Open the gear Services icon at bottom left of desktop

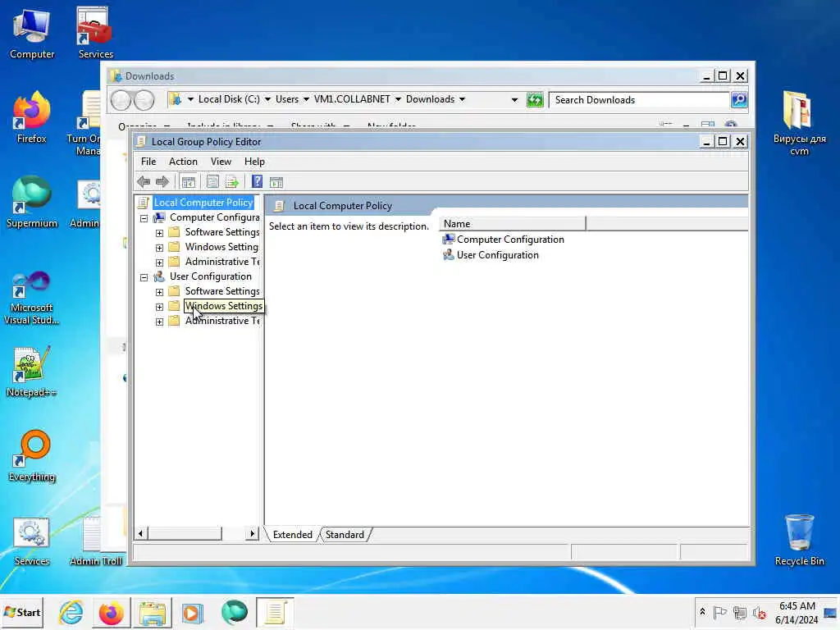click(x=32, y=541)
